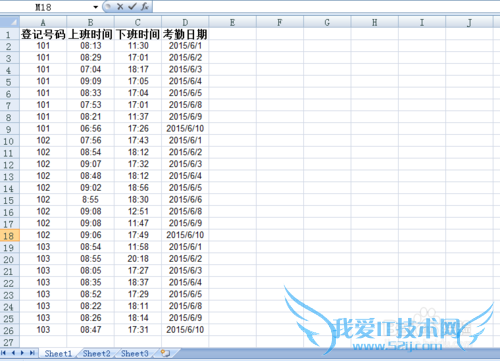The width and height of the screenshot is (500, 361).
Task: Select row 10 header
Action: click(x=10, y=141)
